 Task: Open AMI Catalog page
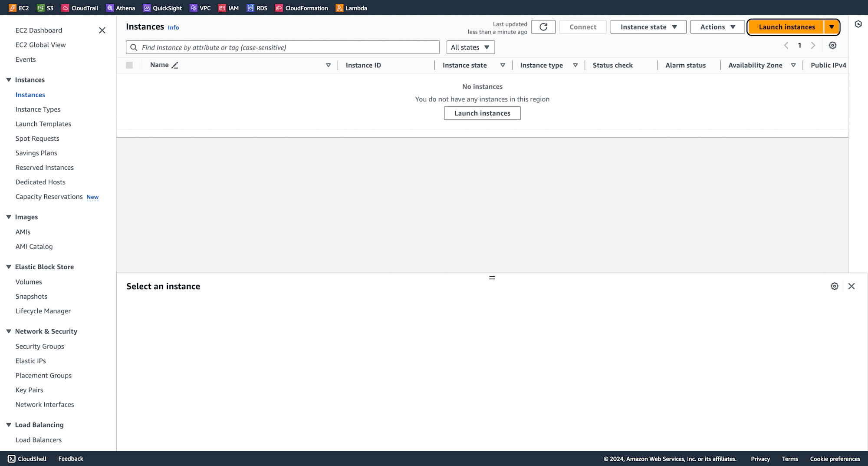tap(34, 246)
